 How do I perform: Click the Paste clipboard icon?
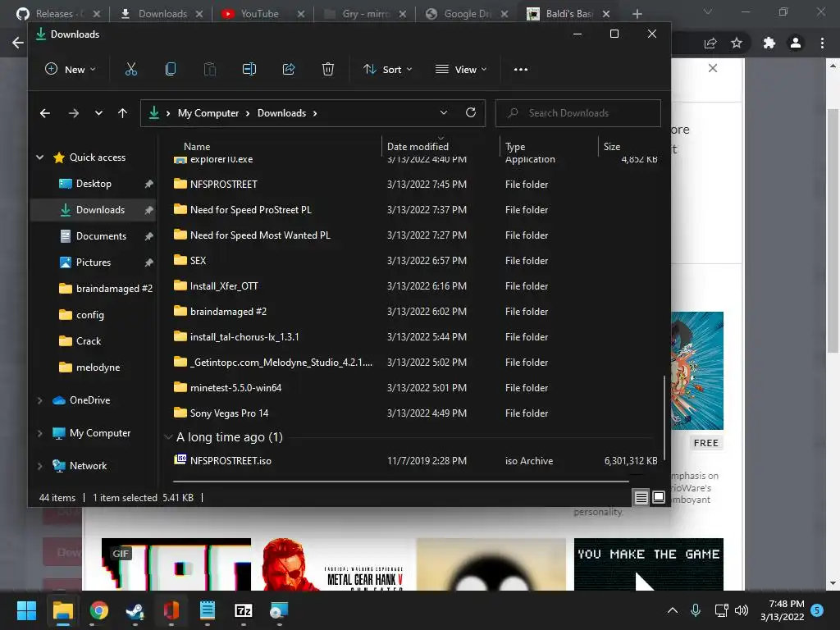[210, 69]
